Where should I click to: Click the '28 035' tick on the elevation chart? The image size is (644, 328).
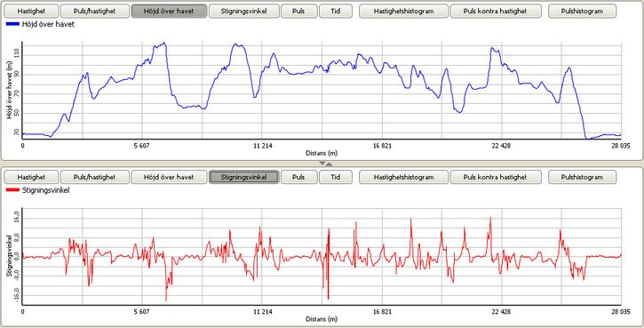tap(620, 146)
